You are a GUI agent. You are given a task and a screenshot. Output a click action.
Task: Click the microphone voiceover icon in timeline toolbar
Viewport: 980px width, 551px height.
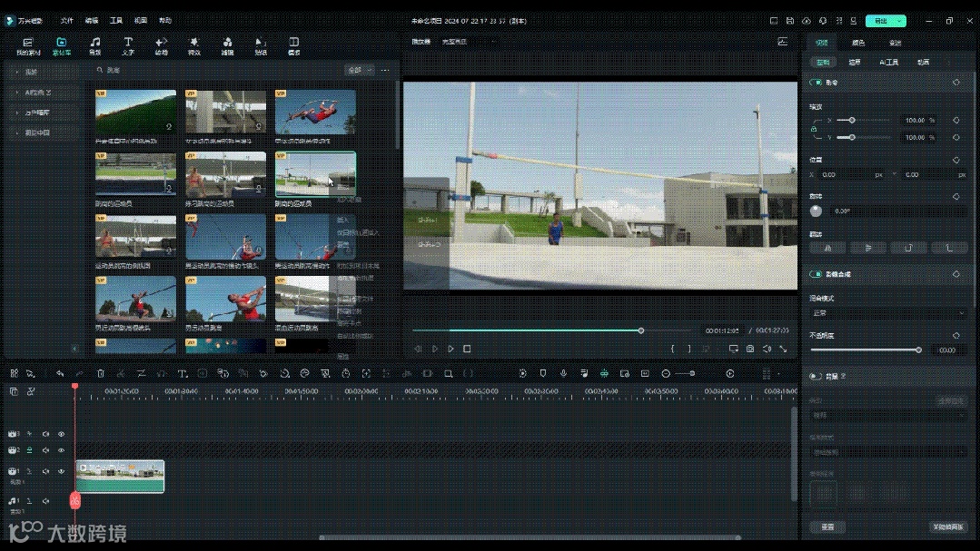(563, 373)
